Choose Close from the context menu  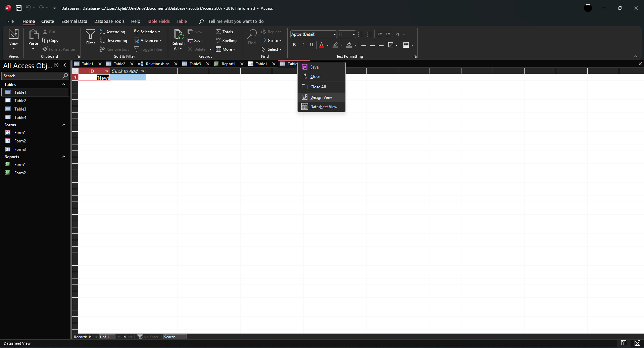pos(321,77)
